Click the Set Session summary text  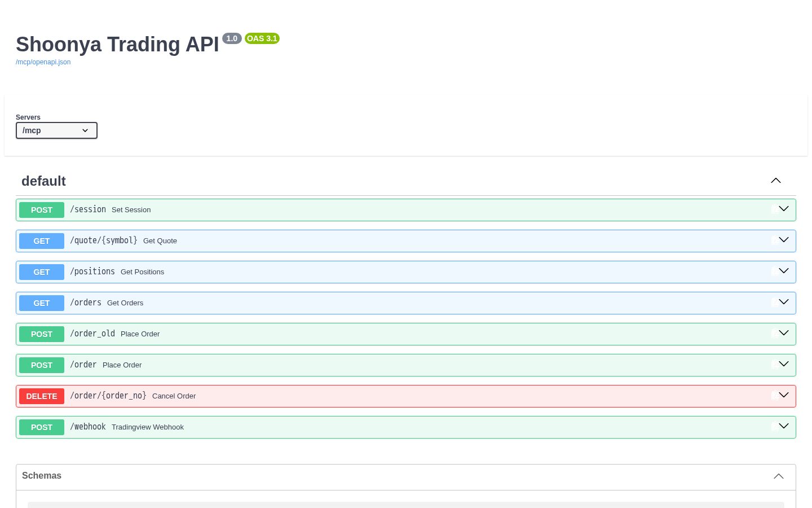click(131, 210)
